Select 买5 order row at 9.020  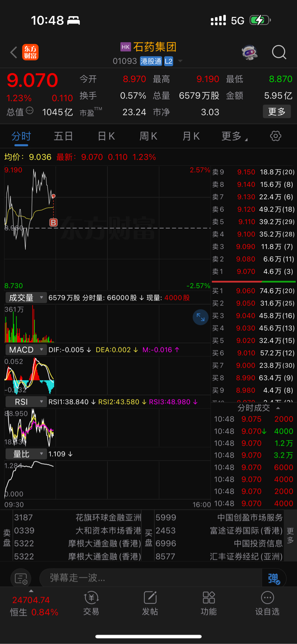click(253, 341)
